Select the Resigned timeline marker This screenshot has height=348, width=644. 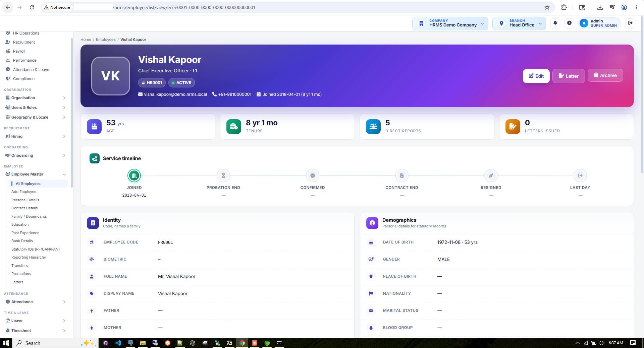491,176
